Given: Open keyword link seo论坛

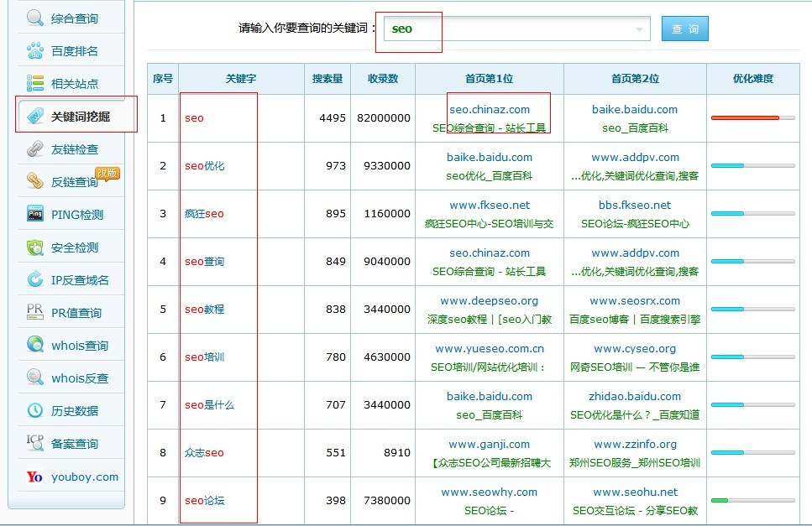Looking at the screenshot, I should (x=205, y=501).
